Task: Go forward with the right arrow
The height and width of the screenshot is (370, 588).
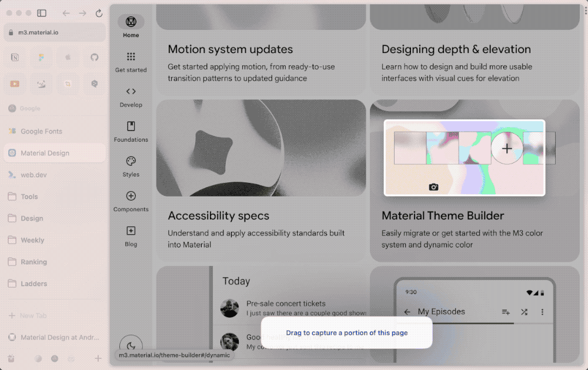Action: coord(82,13)
